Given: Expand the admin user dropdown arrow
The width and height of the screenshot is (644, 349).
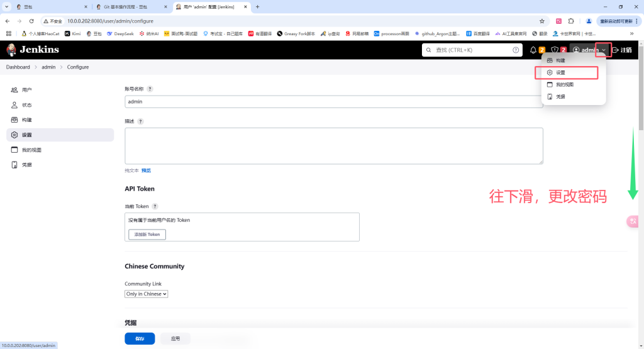Looking at the screenshot, I should 603,50.
